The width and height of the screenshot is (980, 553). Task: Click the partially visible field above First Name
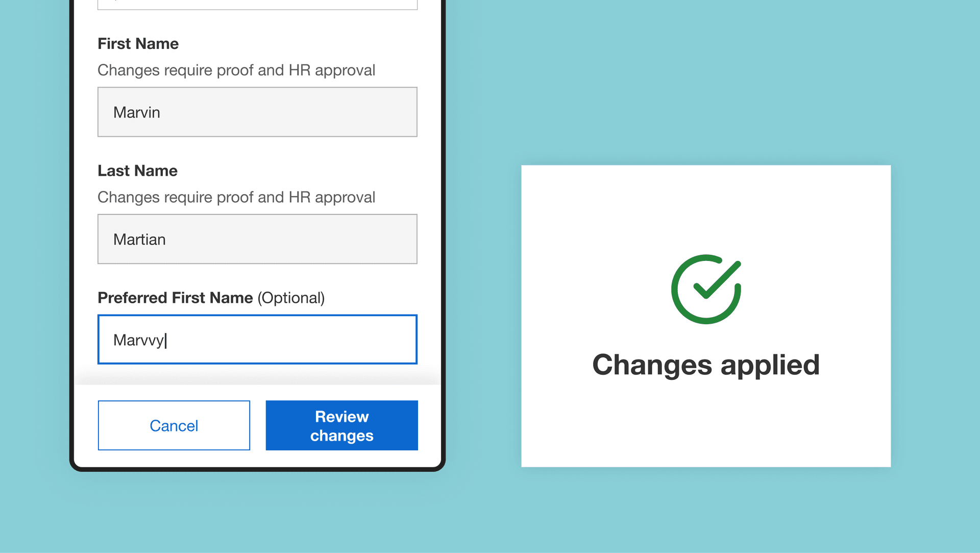(x=257, y=5)
